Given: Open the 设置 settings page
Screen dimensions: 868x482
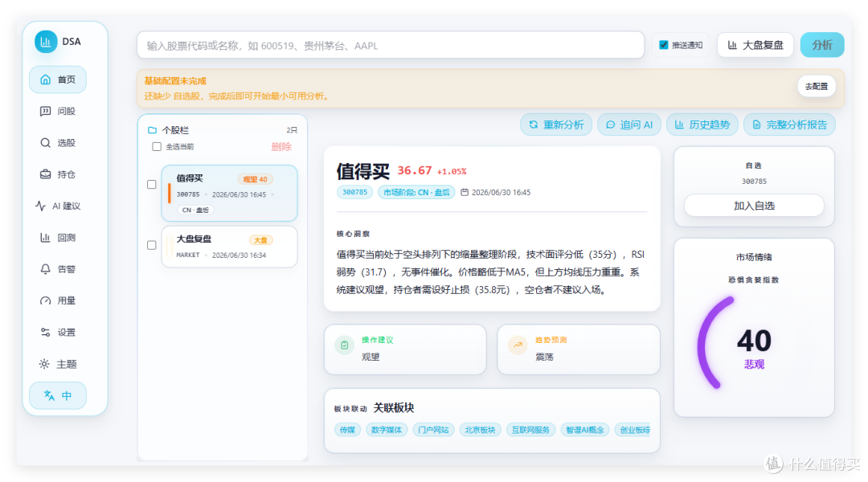Looking at the screenshot, I should [x=58, y=332].
